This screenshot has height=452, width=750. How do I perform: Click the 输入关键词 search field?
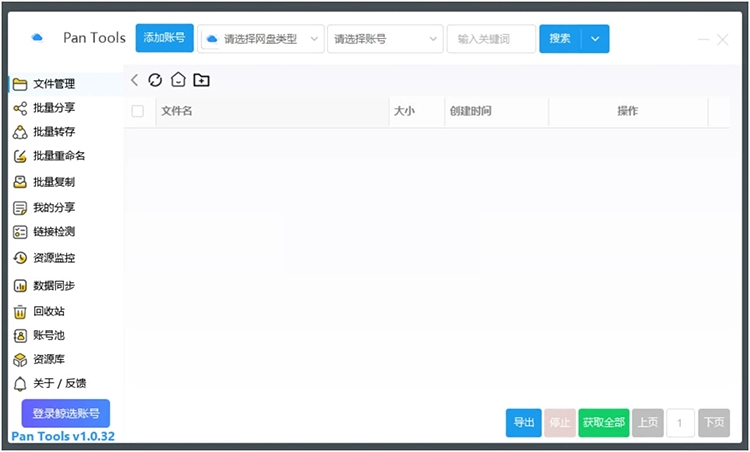[x=491, y=39]
